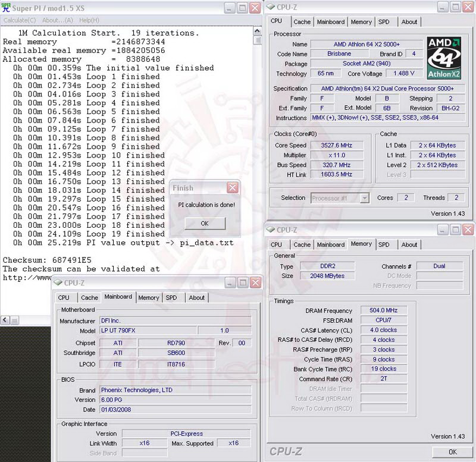The height and width of the screenshot is (462, 476).
Task: Close the Finish dialog
Action: click(x=233, y=188)
